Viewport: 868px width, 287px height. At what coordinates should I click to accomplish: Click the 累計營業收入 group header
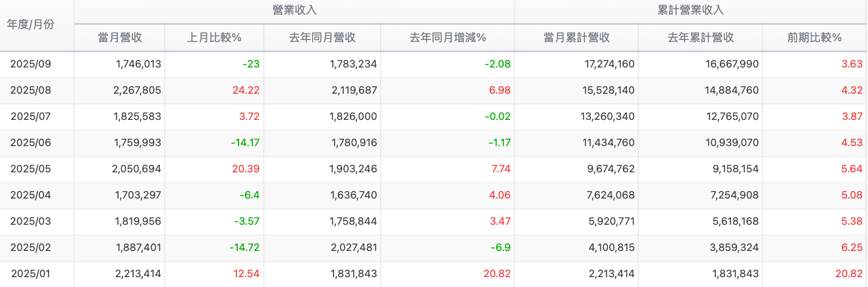[x=690, y=10]
